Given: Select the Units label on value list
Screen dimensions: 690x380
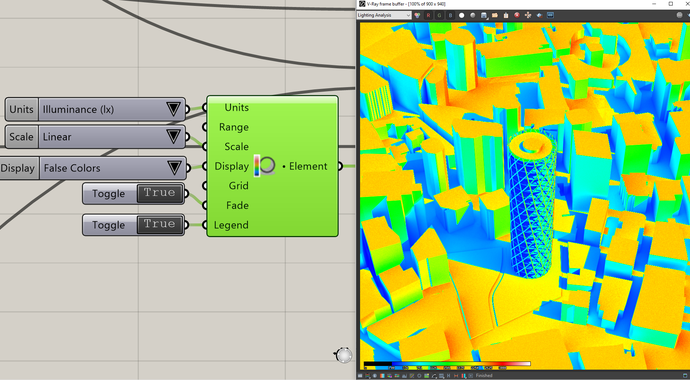Looking at the screenshot, I should pyautogui.click(x=22, y=109).
